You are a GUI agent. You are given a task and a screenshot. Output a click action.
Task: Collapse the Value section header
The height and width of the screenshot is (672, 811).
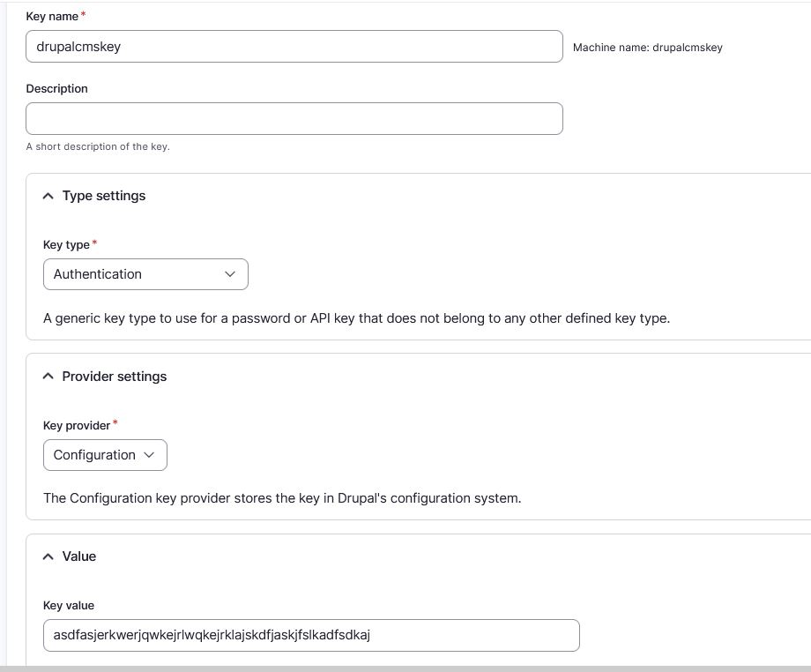(78, 556)
